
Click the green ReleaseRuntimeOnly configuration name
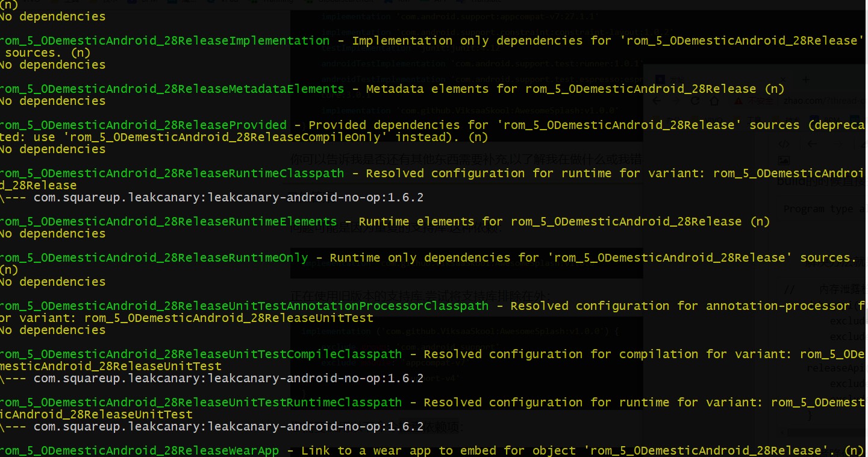(154, 258)
